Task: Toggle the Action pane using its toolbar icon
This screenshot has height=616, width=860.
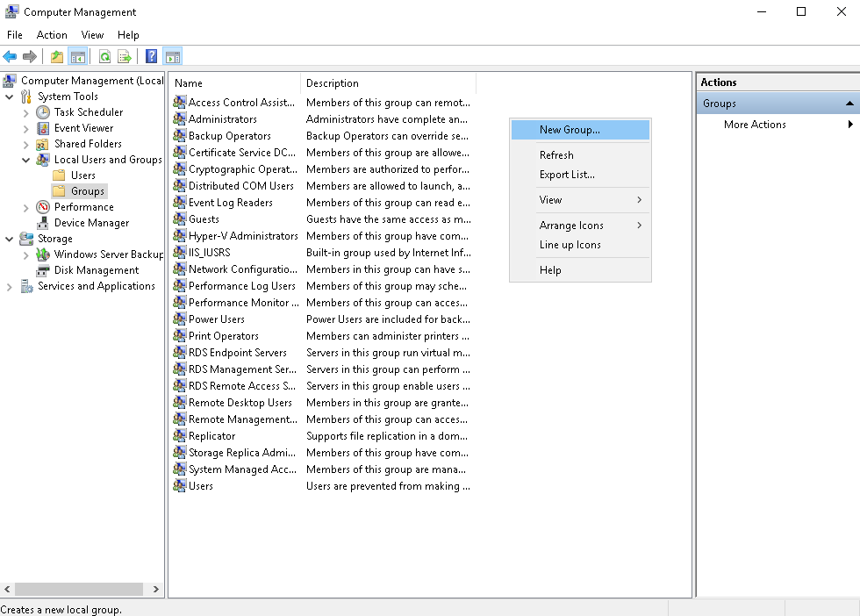Action: click(x=173, y=56)
